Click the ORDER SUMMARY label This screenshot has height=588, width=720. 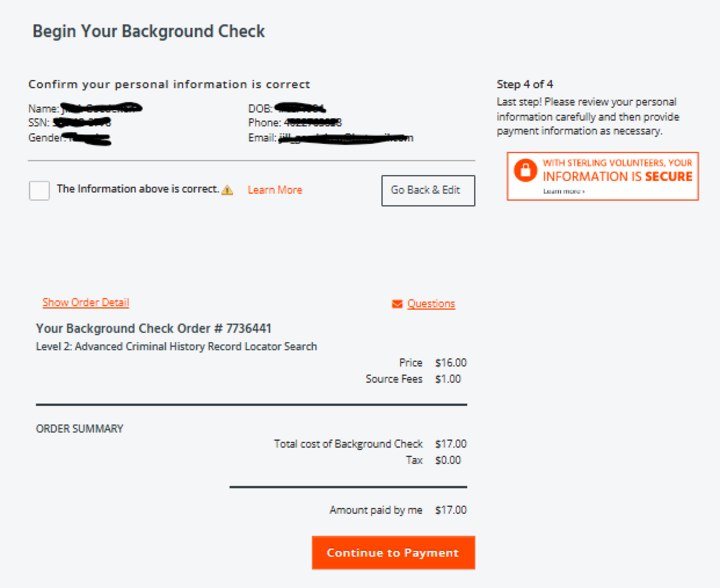click(x=80, y=429)
